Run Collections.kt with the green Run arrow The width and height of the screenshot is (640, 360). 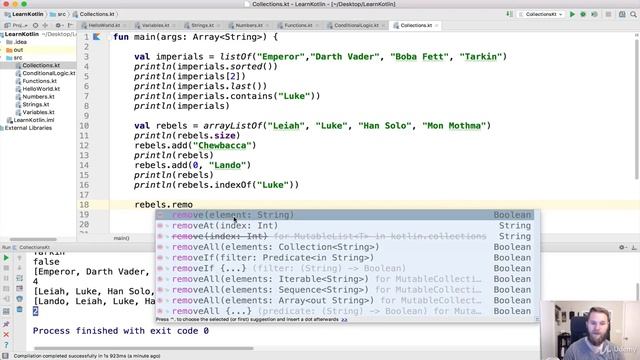pyautogui.click(x=572, y=14)
